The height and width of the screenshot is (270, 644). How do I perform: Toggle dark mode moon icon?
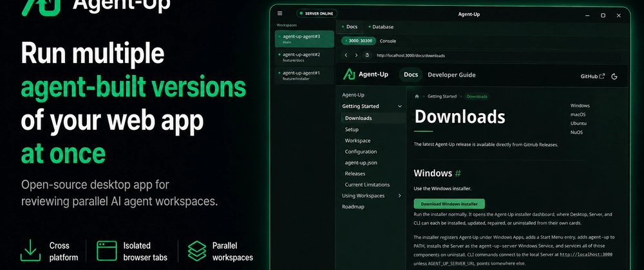click(x=614, y=76)
